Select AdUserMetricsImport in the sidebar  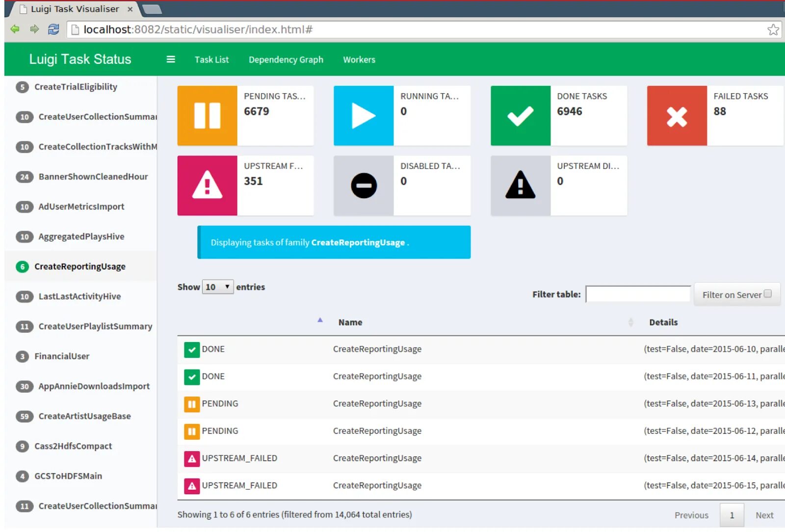point(81,207)
